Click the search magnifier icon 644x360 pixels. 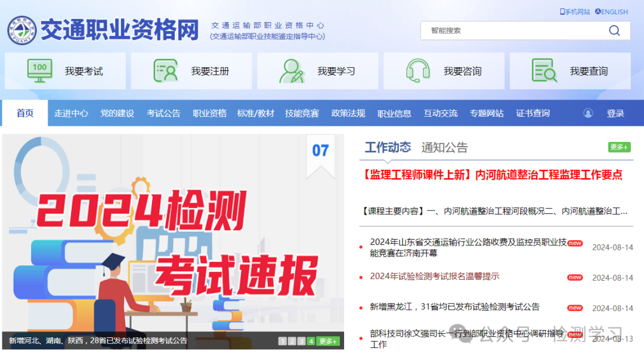point(614,30)
